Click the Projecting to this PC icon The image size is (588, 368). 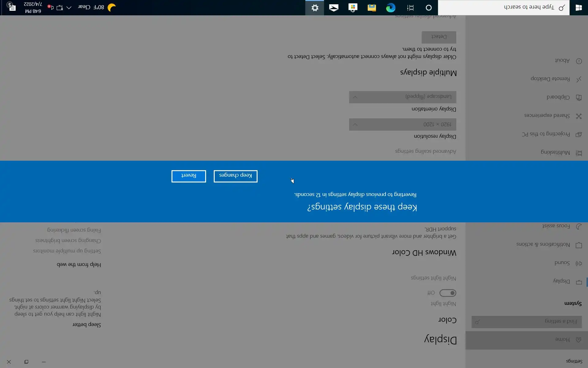579,134
